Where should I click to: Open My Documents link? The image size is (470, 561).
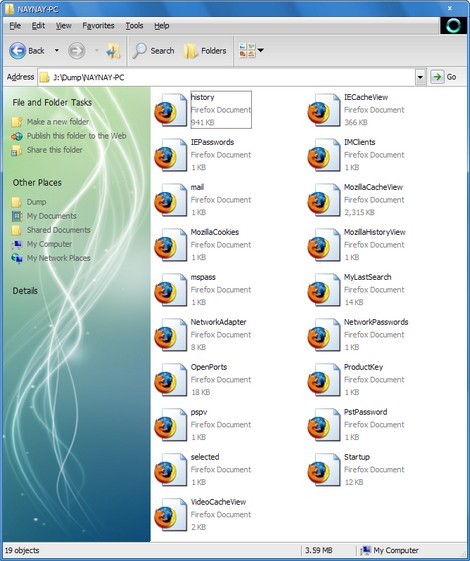click(52, 216)
